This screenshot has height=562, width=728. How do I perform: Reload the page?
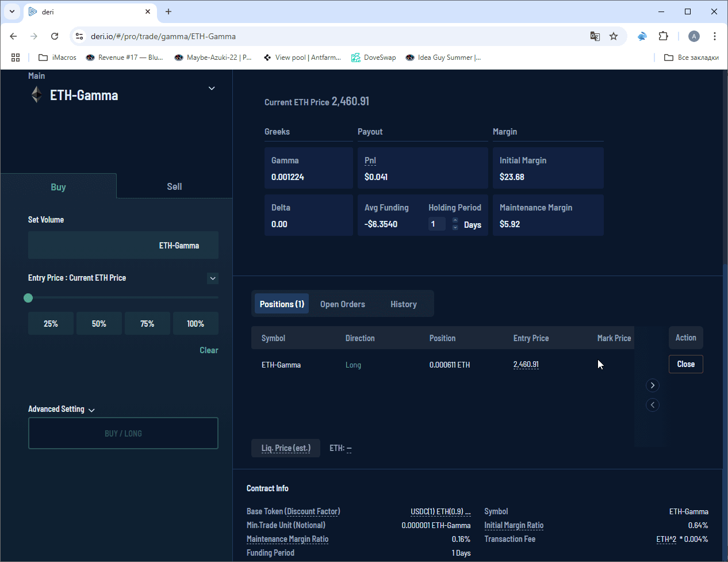pyautogui.click(x=55, y=36)
